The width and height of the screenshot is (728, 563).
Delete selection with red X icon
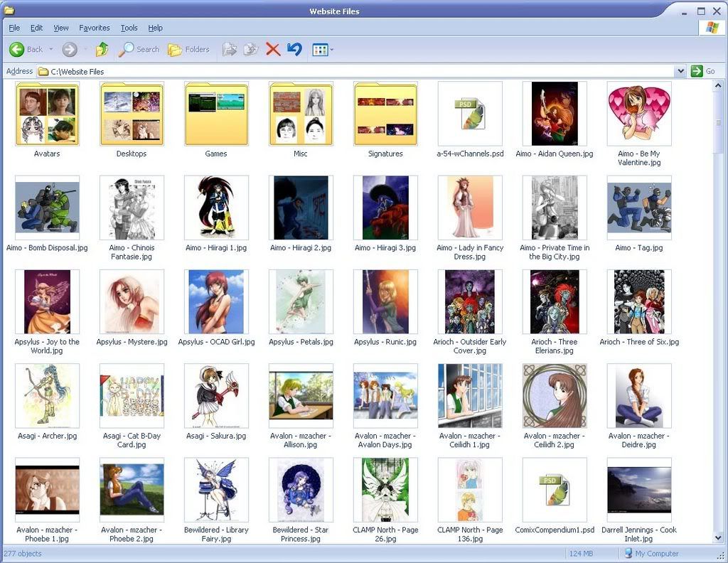point(273,49)
